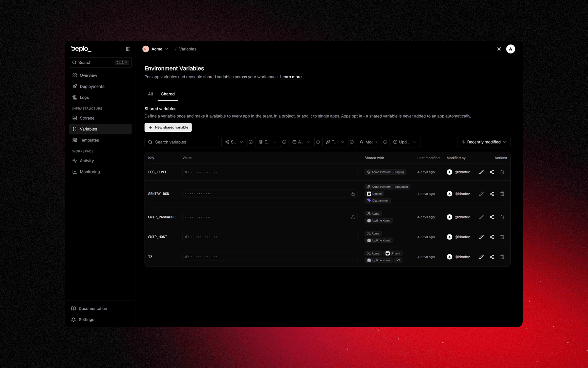The image size is (588, 368).
Task: Focus the sidebar Search box
Action: pos(100,62)
